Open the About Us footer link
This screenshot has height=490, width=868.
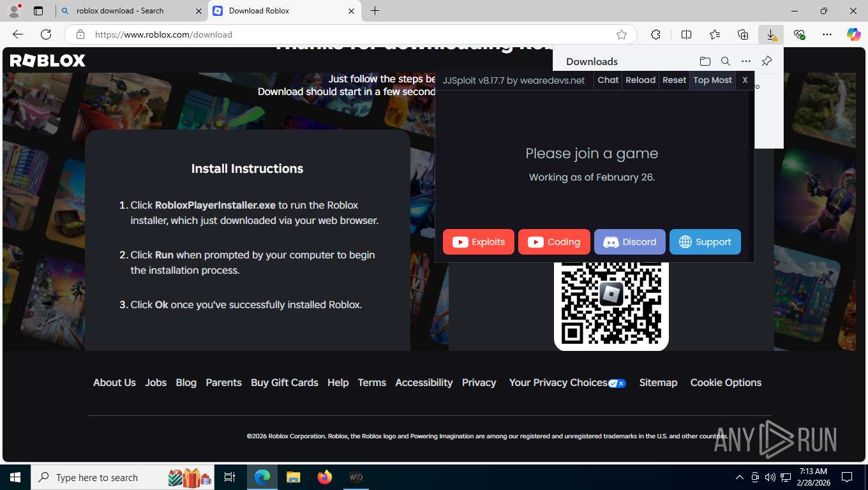click(114, 382)
